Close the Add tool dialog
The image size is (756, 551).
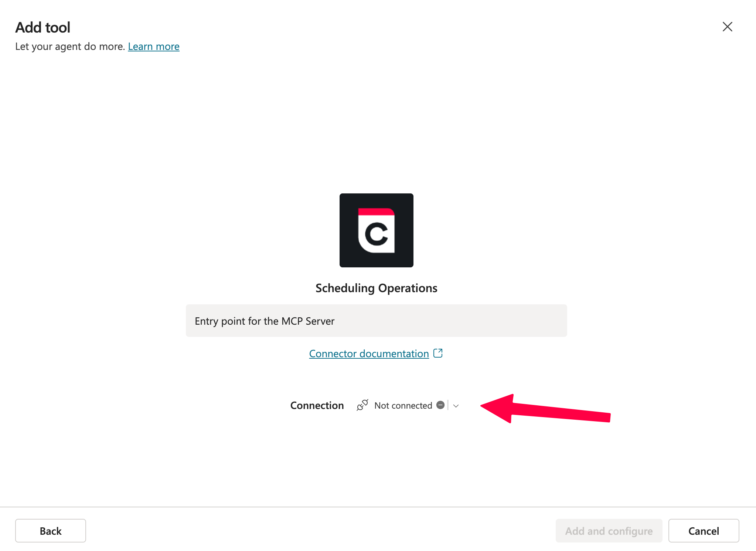pyautogui.click(x=727, y=27)
